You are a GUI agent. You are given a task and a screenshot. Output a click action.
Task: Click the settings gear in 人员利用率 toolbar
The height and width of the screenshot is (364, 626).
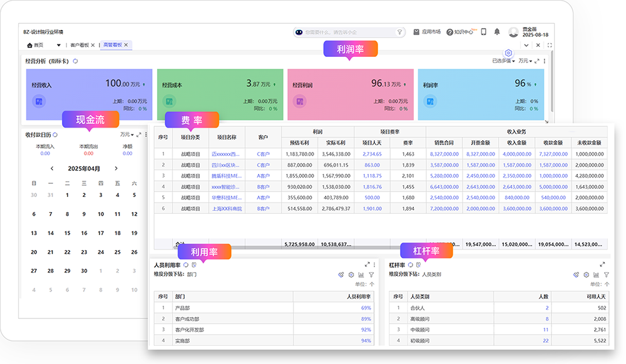[x=351, y=275]
